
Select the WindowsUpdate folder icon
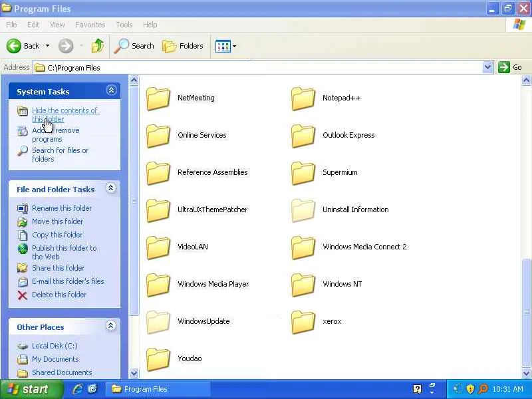(158, 323)
